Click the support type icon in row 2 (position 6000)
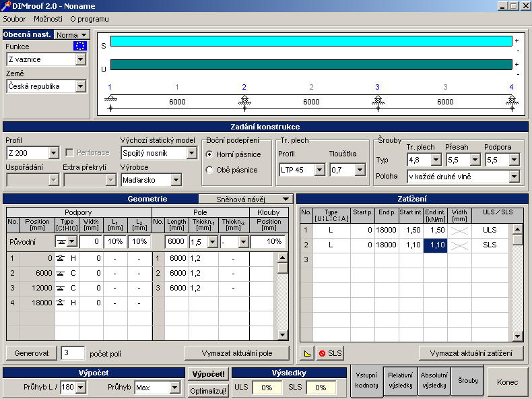The height and width of the screenshot is (399, 532). [x=61, y=274]
